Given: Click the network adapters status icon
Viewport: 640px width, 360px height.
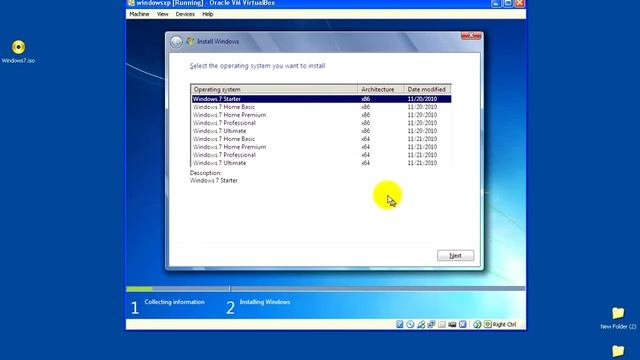Looking at the screenshot, I should tap(431, 324).
